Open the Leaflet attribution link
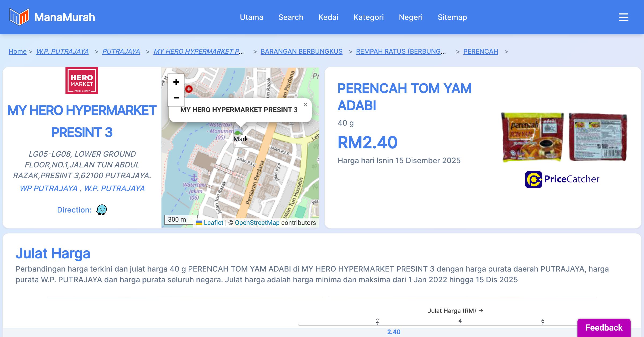 point(213,223)
